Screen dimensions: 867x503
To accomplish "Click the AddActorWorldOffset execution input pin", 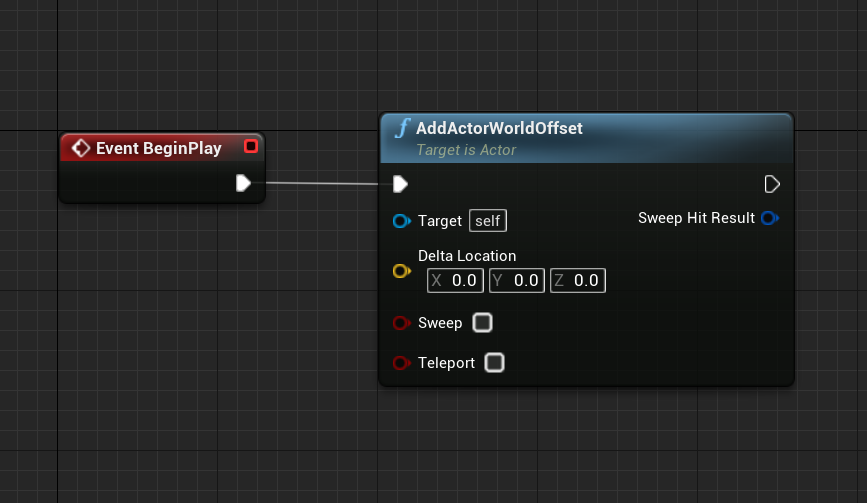I will (400, 184).
